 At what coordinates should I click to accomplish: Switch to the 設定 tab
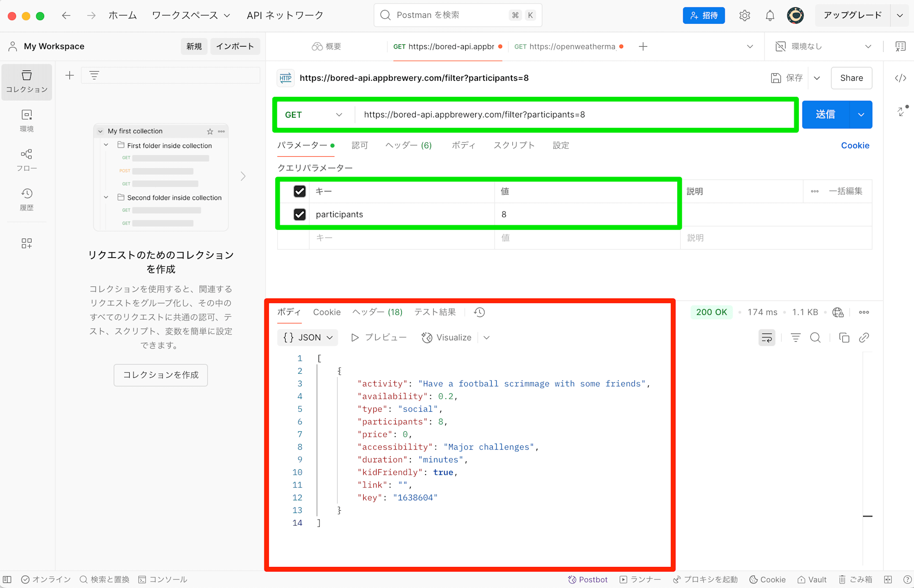(561, 145)
